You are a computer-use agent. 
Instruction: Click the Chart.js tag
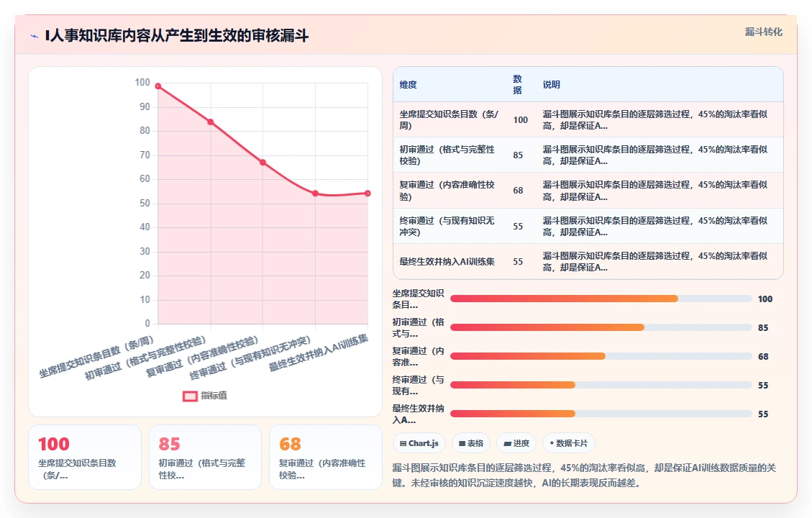(x=419, y=443)
